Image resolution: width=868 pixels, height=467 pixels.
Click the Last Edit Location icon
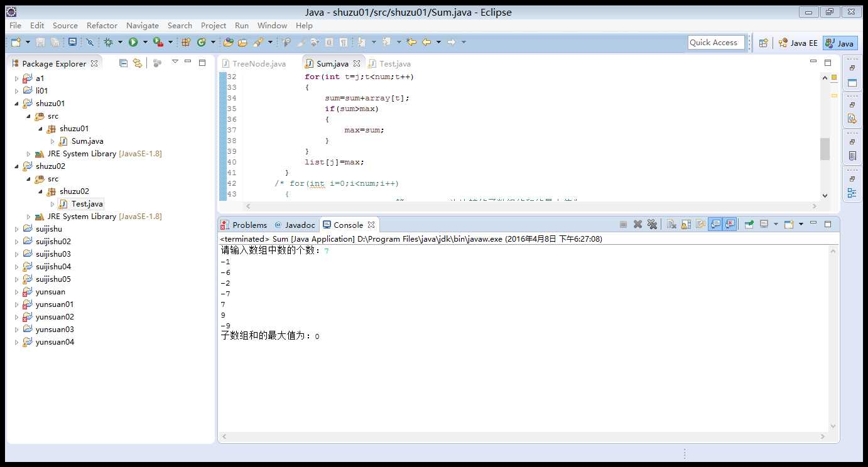[x=411, y=42]
